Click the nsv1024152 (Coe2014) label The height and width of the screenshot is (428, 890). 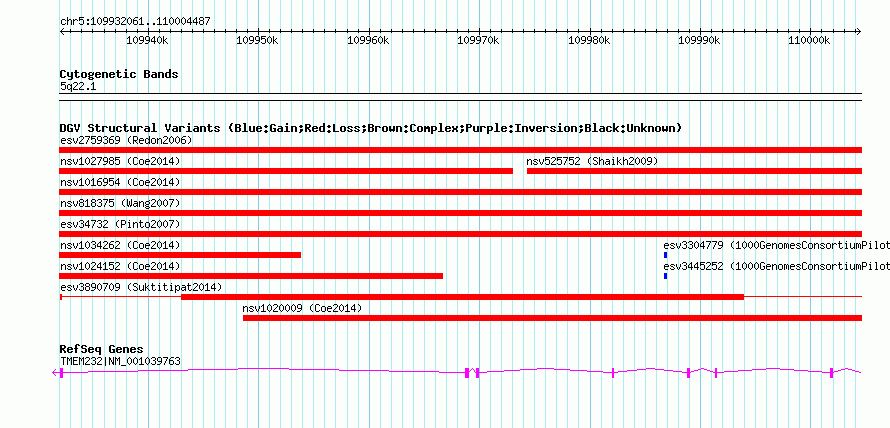coord(120,266)
